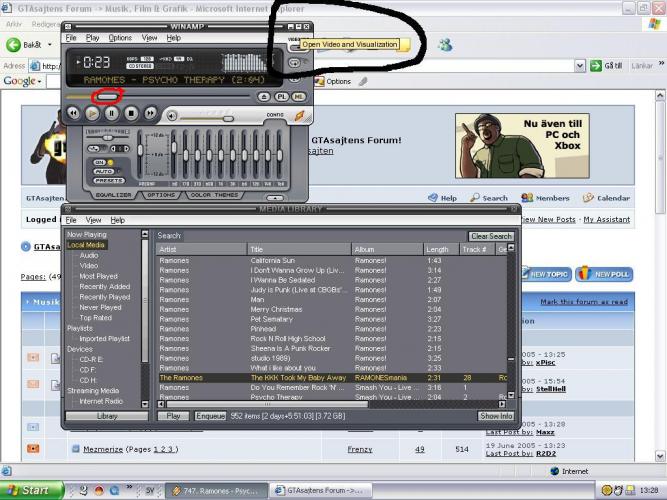
Task: Switch to the Color Themes tab
Action: 213,195
